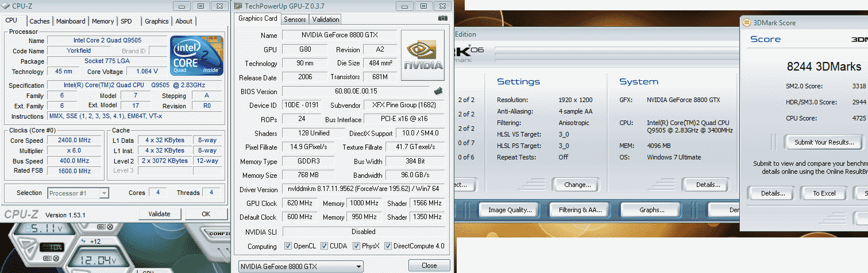Click the CPU Score 4725 value
The width and height of the screenshot is (868, 273).
[859, 118]
